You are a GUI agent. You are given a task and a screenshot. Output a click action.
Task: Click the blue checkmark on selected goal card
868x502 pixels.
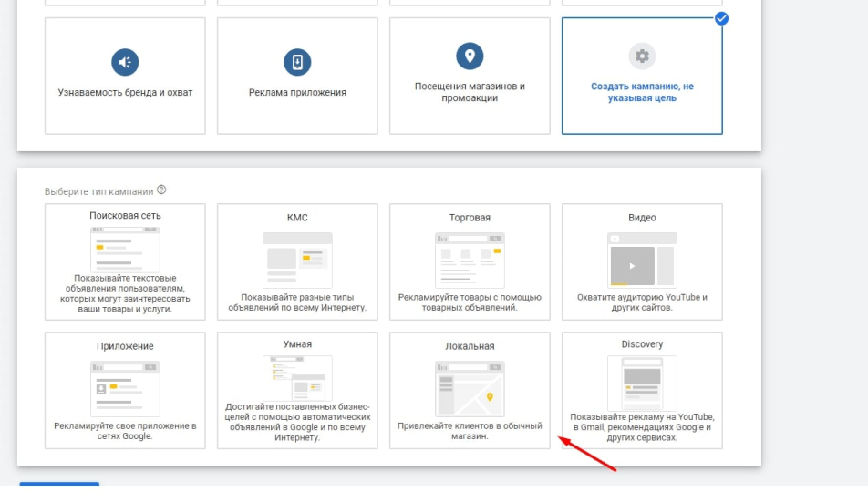721,18
